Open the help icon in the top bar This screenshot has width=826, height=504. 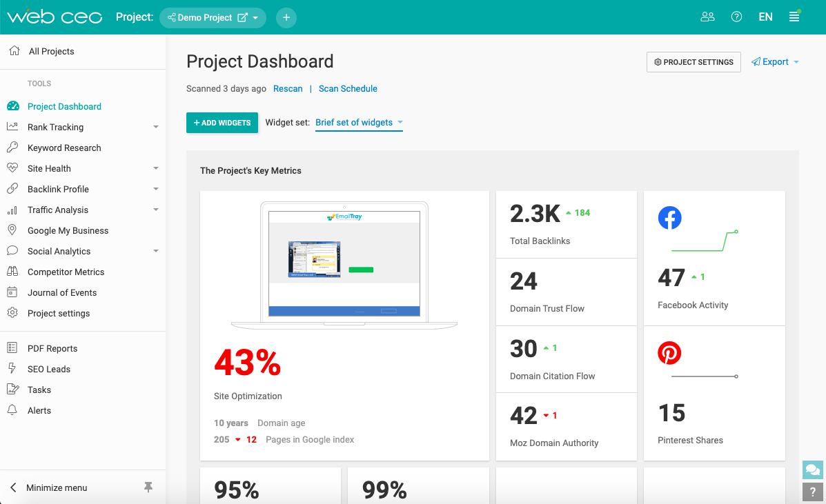click(x=736, y=17)
